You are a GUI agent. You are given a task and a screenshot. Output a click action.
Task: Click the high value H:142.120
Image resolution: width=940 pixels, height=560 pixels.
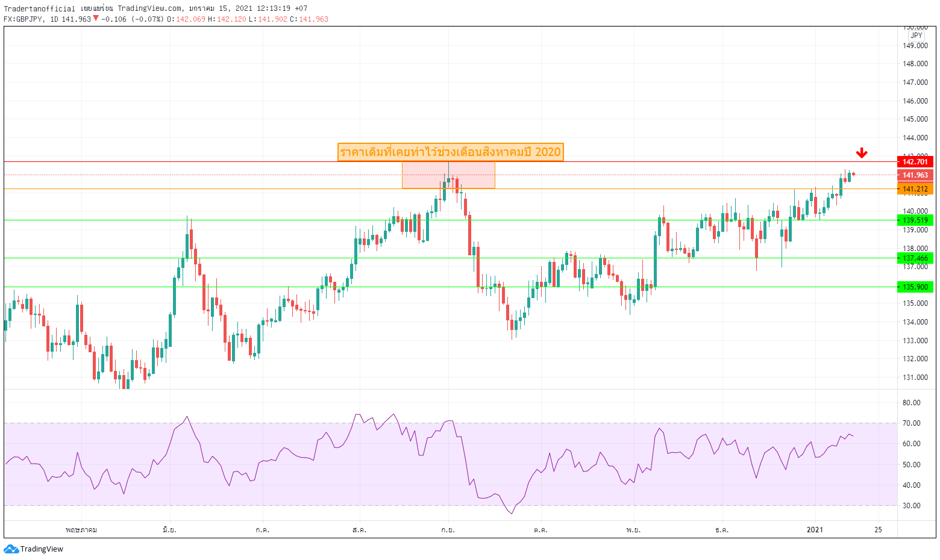tap(227, 19)
